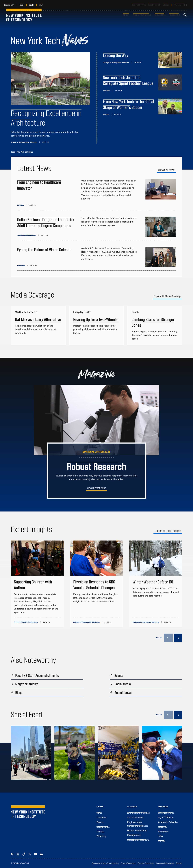This screenshot has height=868, width=193.
Task: Open Leading the Way article
Action: pyautogui.click(x=116, y=55)
